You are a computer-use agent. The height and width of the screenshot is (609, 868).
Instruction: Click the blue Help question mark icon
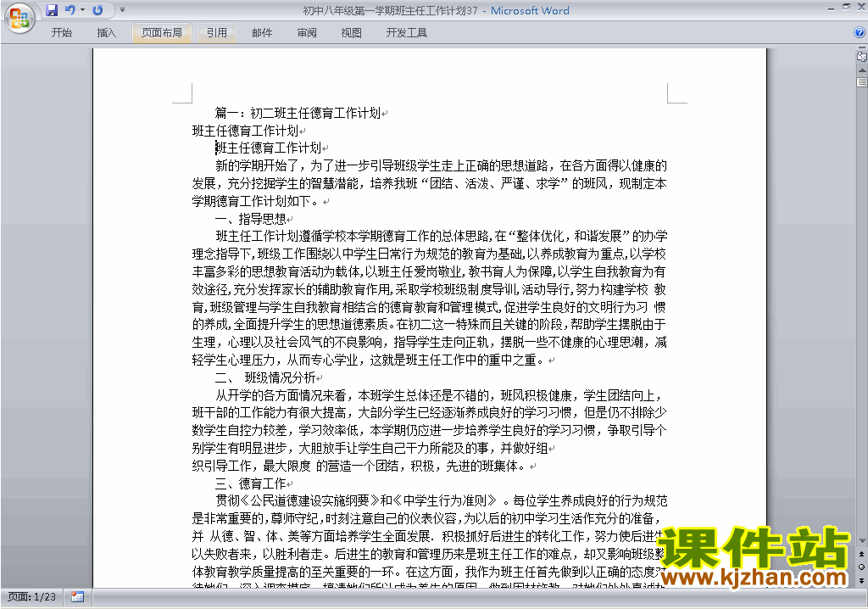tap(860, 33)
